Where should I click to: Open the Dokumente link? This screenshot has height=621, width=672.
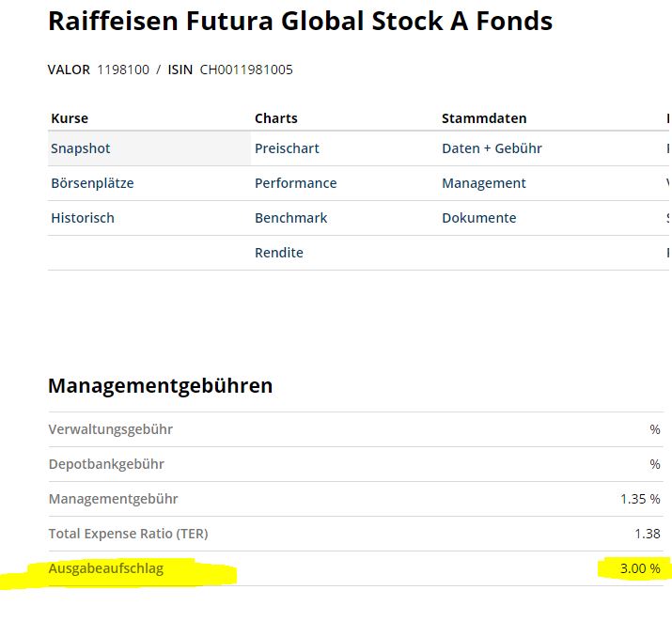tap(479, 218)
